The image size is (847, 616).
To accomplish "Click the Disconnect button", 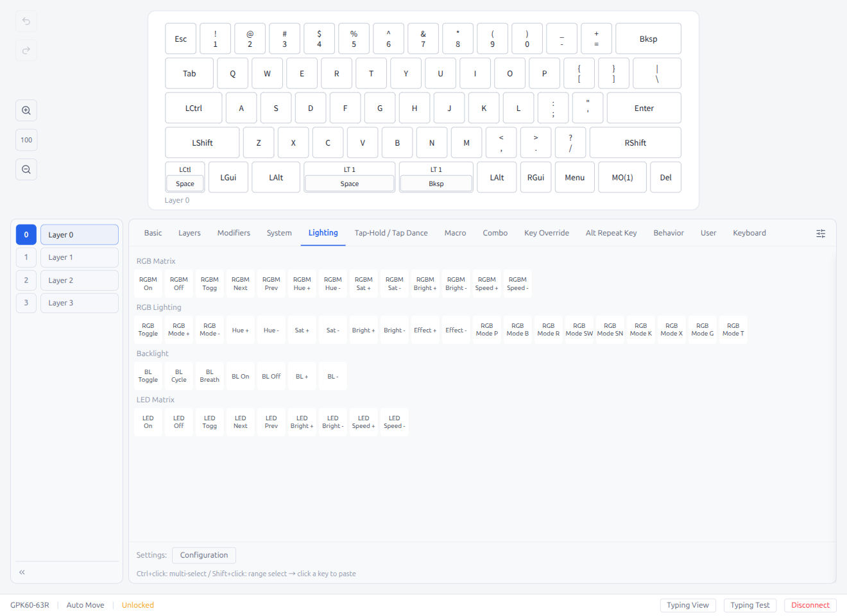I will (810, 604).
